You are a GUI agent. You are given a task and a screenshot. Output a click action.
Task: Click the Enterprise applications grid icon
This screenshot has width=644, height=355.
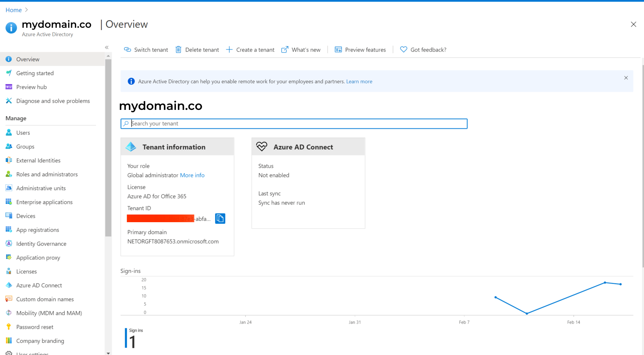8,202
